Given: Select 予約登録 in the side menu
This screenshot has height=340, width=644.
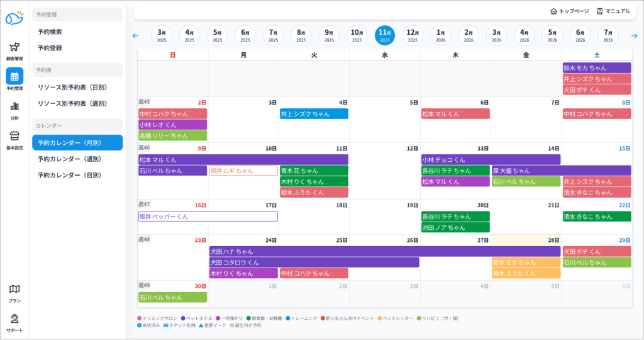Looking at the screenshot, I should click(x=50, y=48).
